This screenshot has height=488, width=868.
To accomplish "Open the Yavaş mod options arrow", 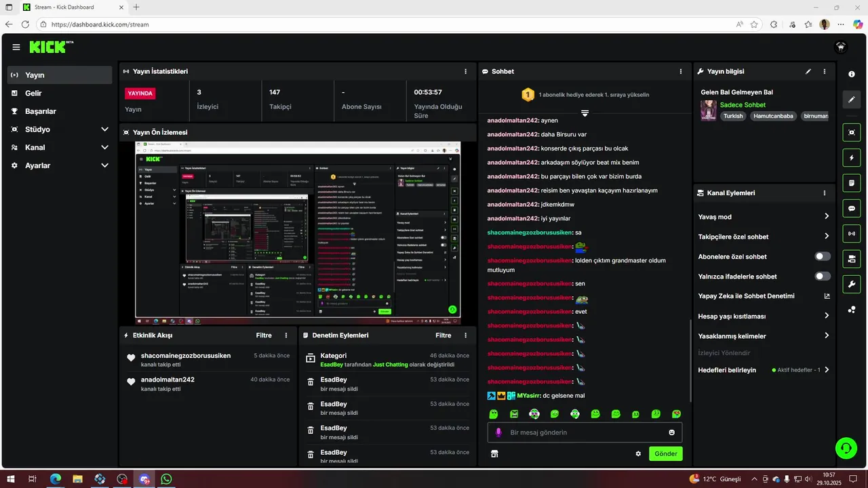I will 827,217.
